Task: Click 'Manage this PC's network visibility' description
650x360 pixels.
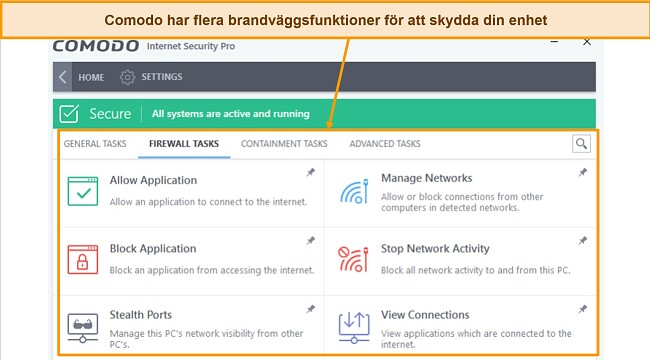Action: [x=206, y=339]
